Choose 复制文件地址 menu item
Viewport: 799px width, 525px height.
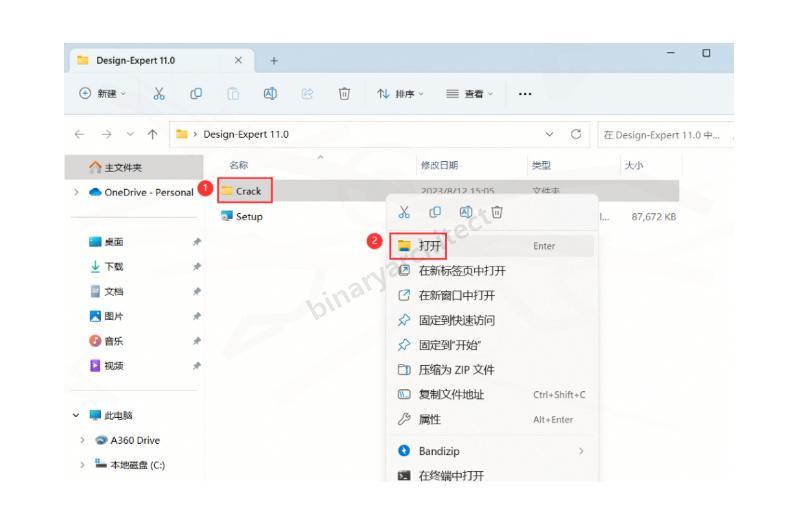pos(492,395)
